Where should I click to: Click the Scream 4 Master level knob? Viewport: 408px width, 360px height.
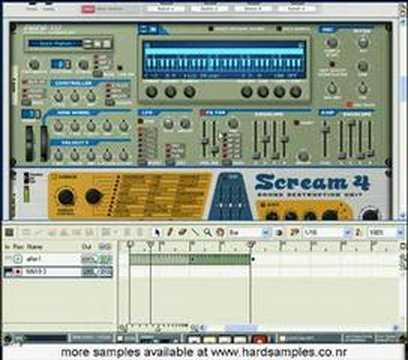coord(370,215)
